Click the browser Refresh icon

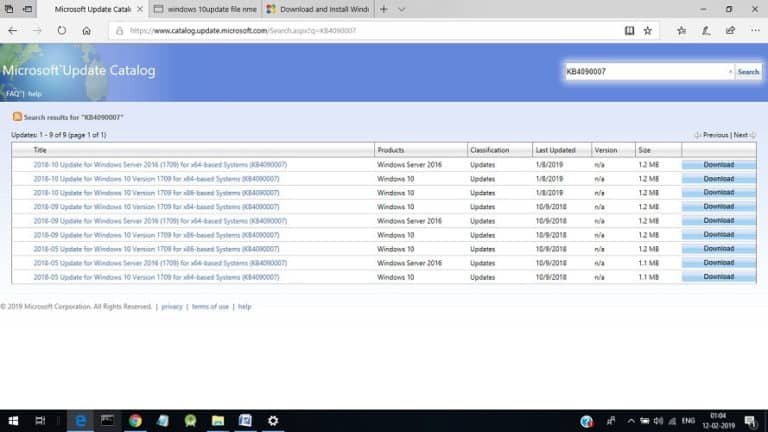click(62, 31)
